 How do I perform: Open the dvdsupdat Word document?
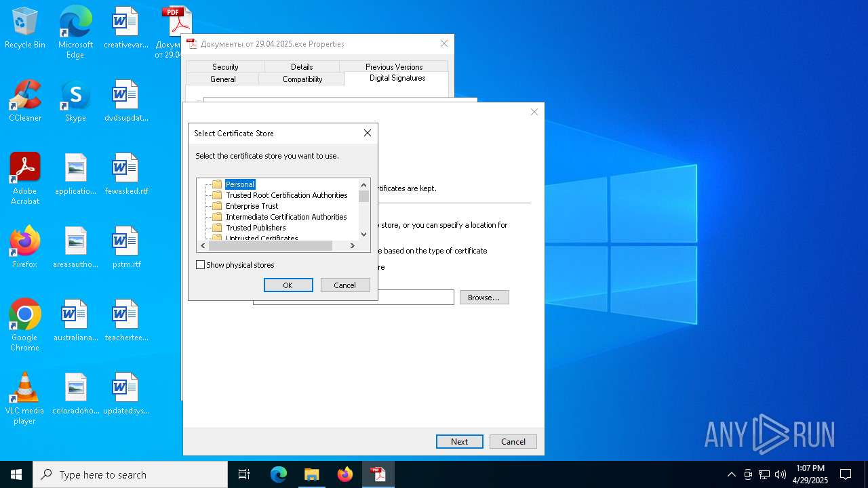[x=125, y=102]
